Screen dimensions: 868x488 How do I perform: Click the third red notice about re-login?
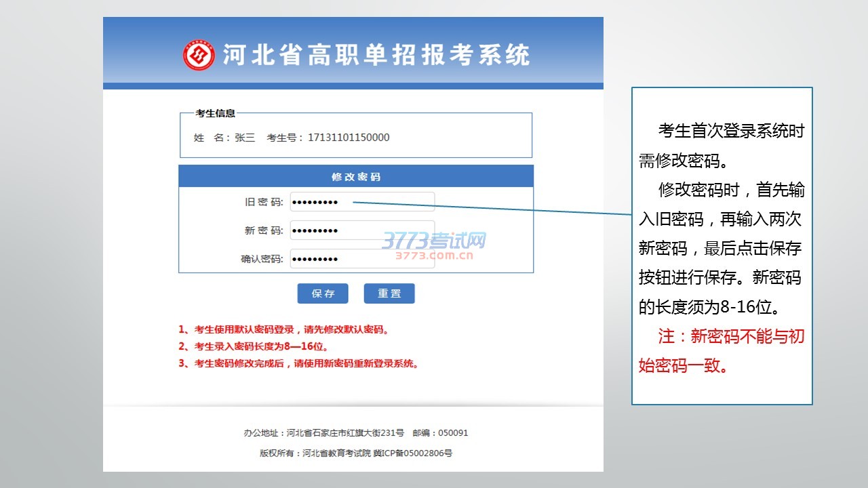tap(298, 363)
